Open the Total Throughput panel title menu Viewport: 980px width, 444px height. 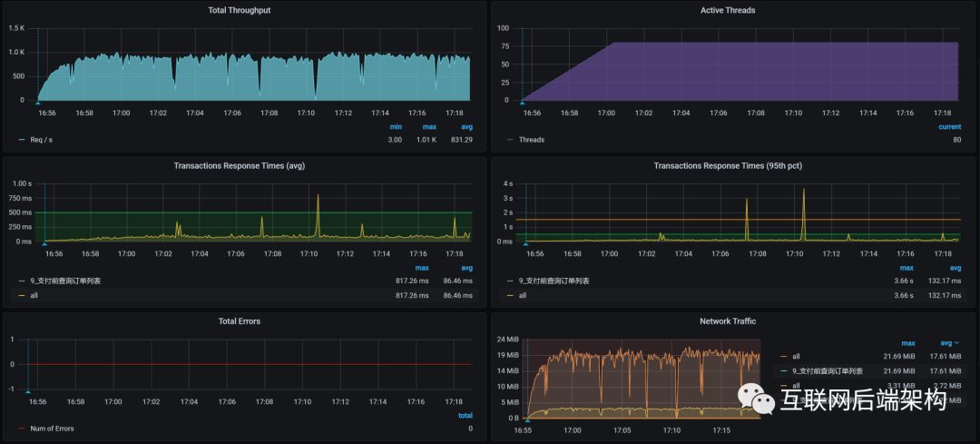[x=240, y=11]
